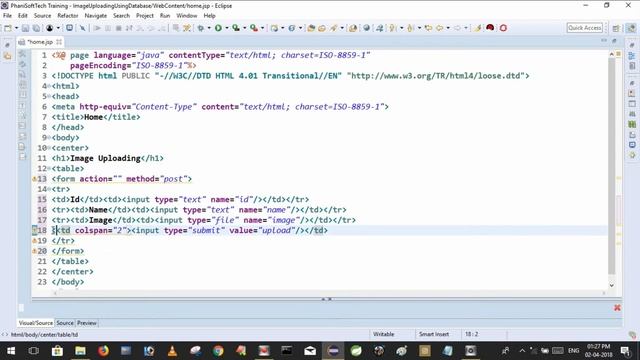The image size is (640, 360).
Task: Click the red octagon toolbar icon
Action: 503,28
